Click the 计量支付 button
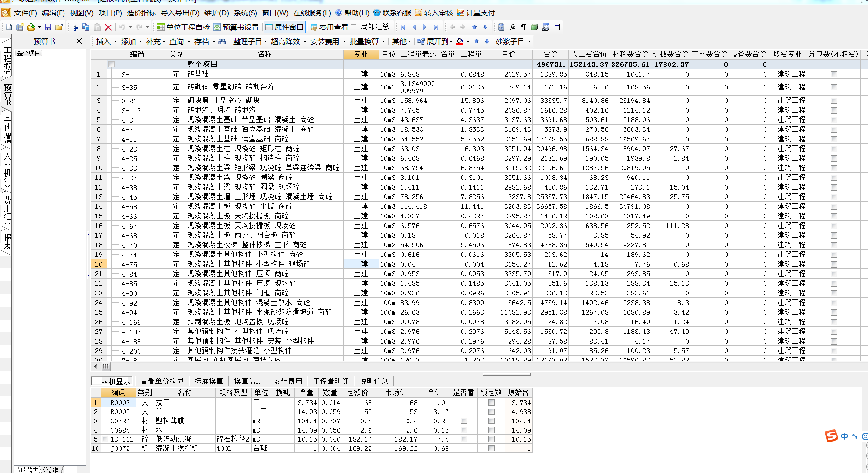 [x=475, y=13]
